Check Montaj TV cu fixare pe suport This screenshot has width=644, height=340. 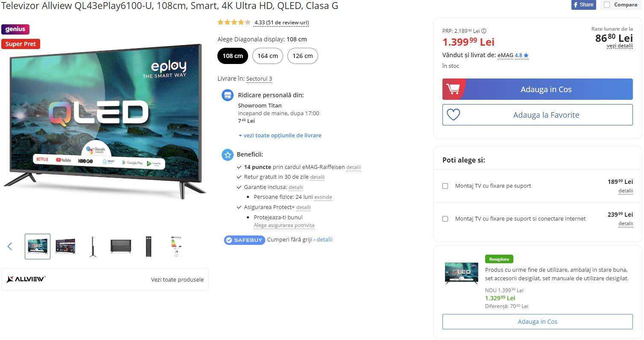coord(445,186)
